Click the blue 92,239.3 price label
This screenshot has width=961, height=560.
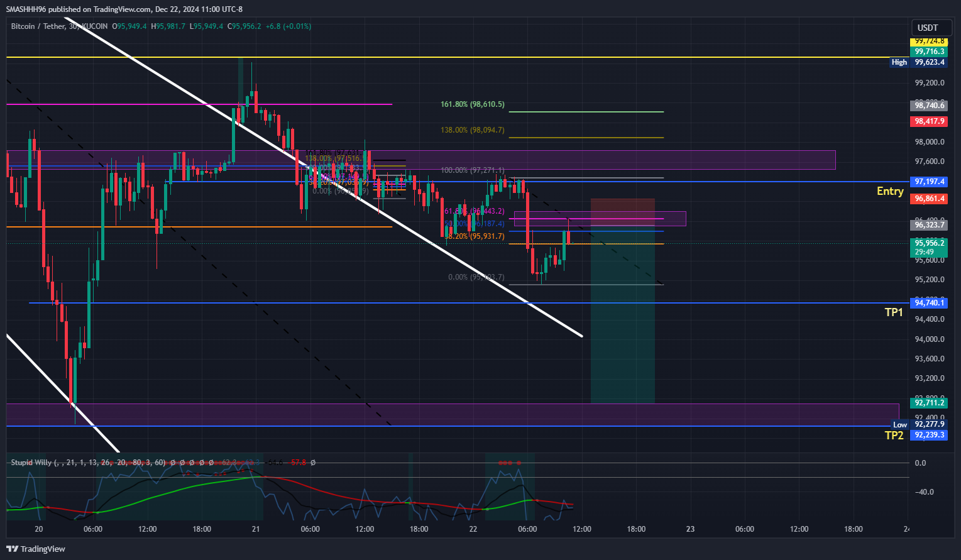(929, 435)
